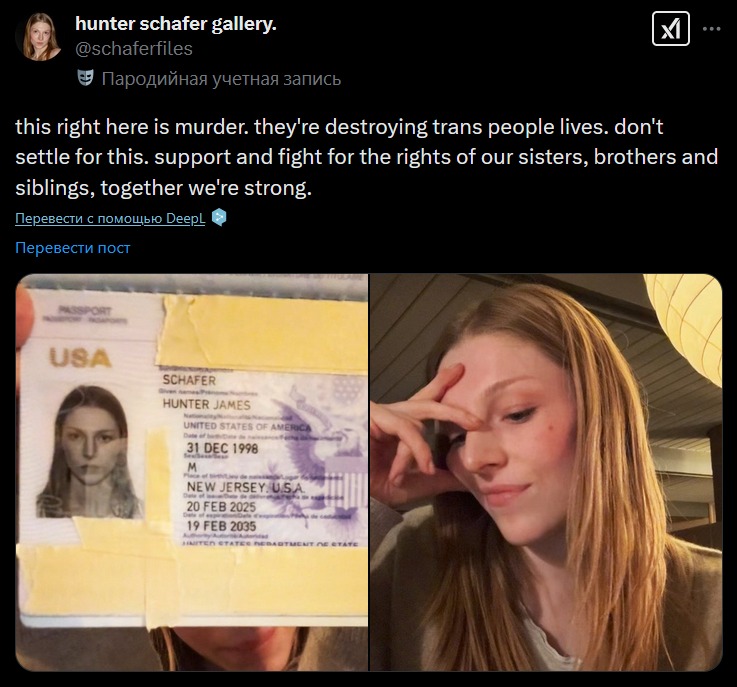This screenshot has height=687, width=737.
Task: Click the portrait inside the passport image
Action: pyautogui.click(x=88, y=452)
